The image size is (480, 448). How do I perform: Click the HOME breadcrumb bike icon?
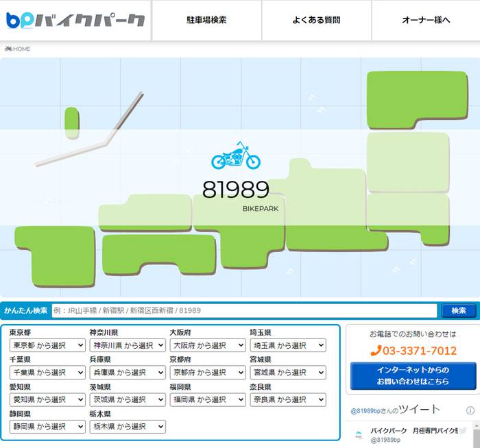click(x=8, y=49)
